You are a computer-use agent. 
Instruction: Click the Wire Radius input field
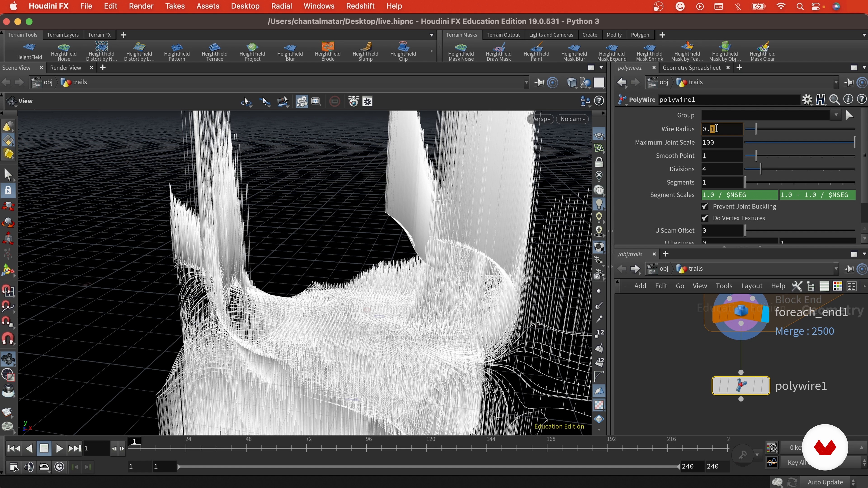(x=722, y=129)
